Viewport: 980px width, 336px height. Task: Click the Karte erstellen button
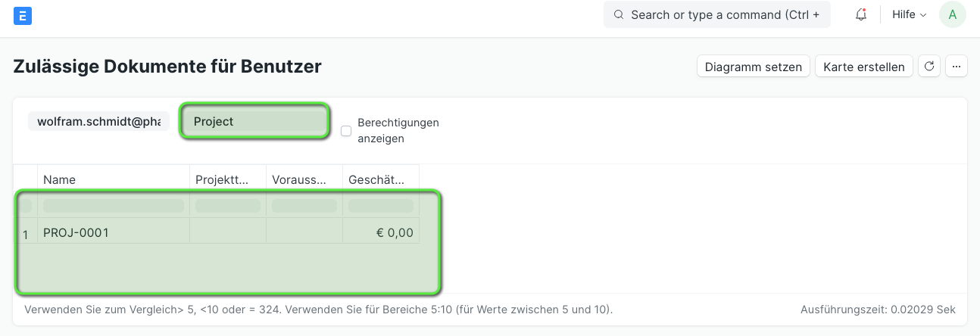[864, 67]
